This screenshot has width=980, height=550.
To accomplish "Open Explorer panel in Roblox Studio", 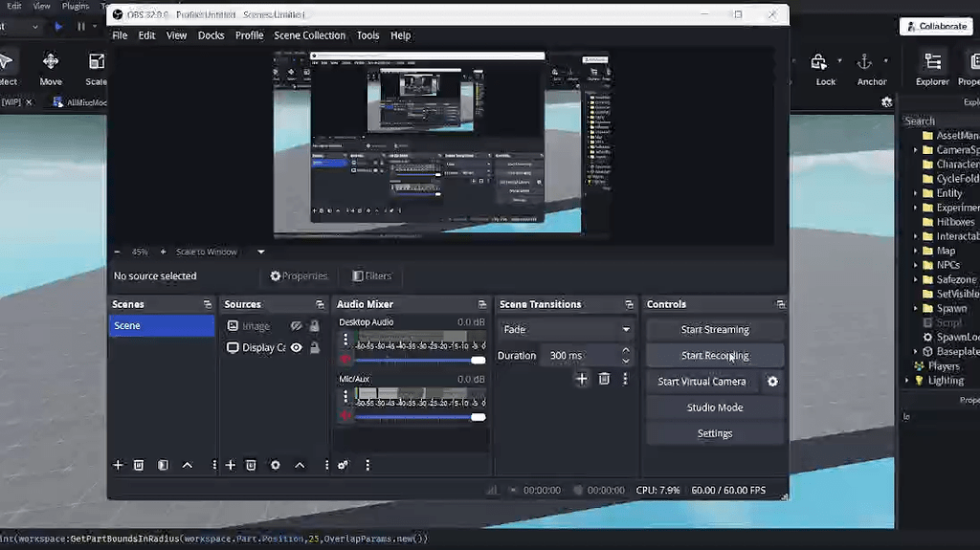I will coord(932,69).
